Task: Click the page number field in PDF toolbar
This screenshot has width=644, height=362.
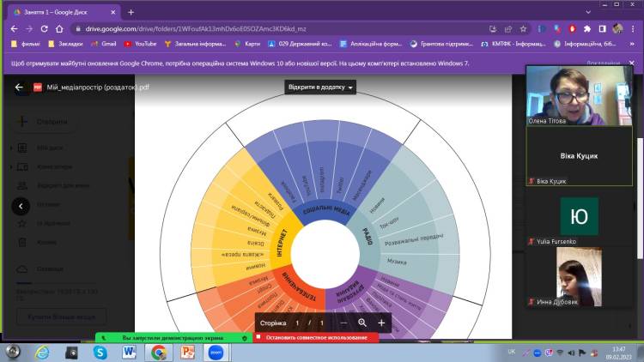Action: [x=297, y=323]
